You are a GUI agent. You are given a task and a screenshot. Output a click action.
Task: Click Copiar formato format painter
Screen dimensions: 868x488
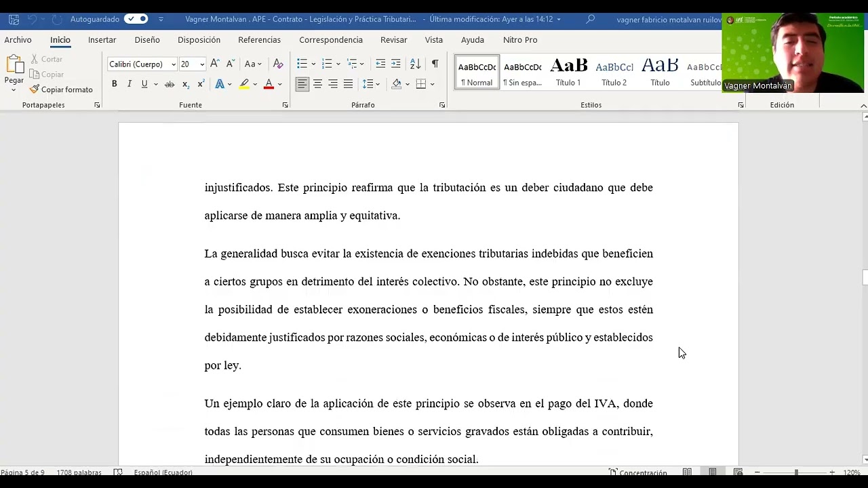(x=61, y=89)
